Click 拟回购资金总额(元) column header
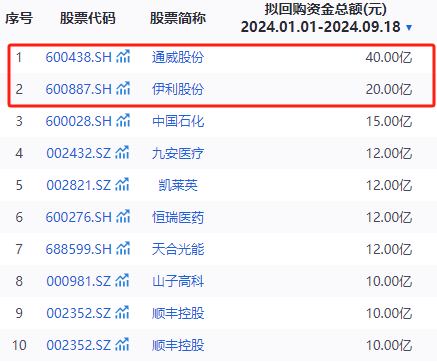 [326, 9]
